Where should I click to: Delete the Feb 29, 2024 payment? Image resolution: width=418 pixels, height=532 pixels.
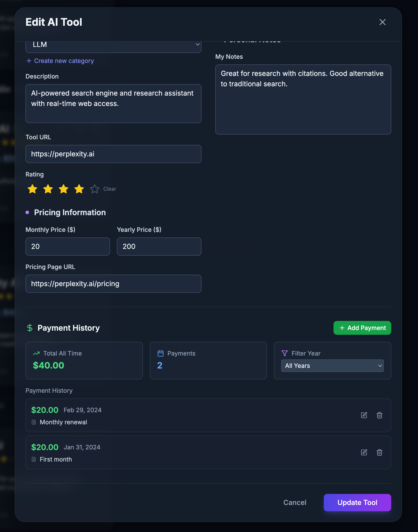pyautogui.click(x=379, y=415)
